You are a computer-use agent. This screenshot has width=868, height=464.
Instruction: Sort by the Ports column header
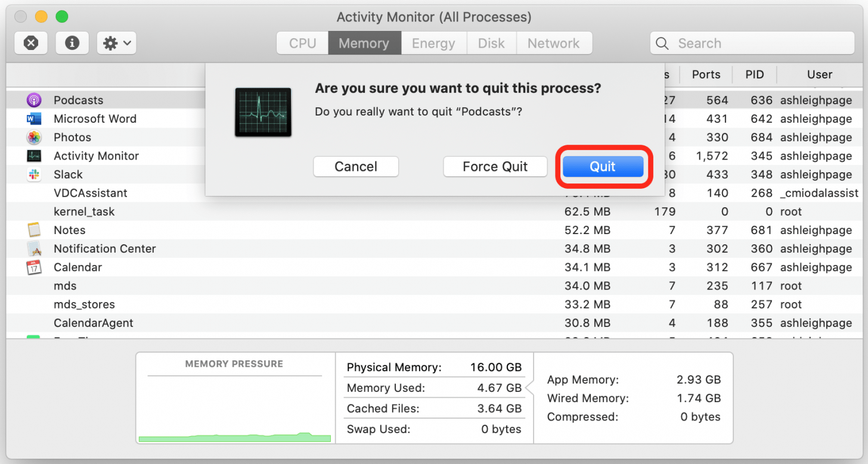[706, 74]
